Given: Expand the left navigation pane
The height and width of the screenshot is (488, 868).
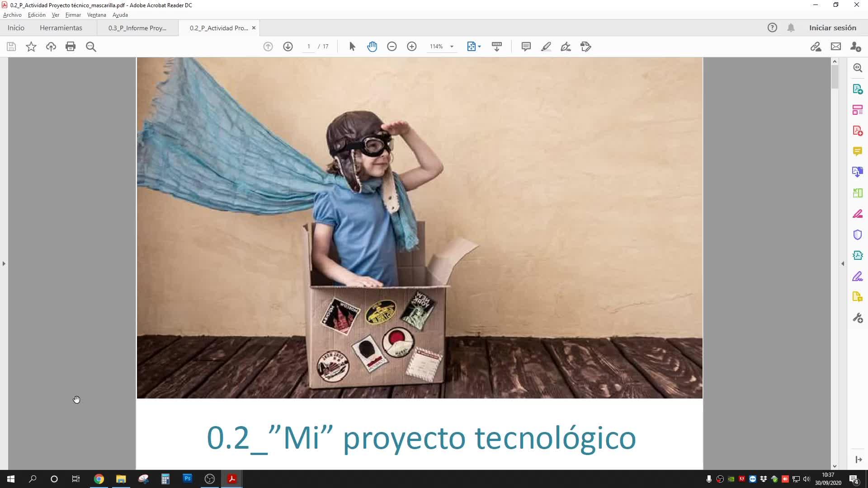Looking at the screenshot, I should [4, 263].
